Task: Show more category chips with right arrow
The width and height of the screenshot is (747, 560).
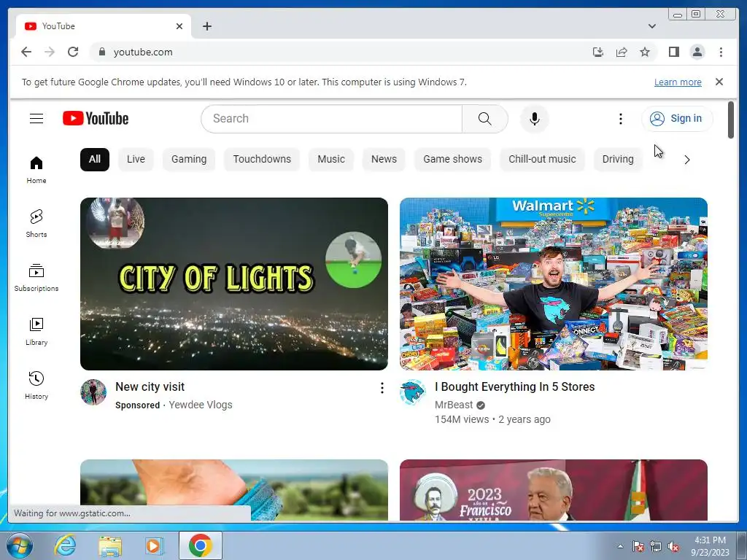Action: click(x=686, y=160)
